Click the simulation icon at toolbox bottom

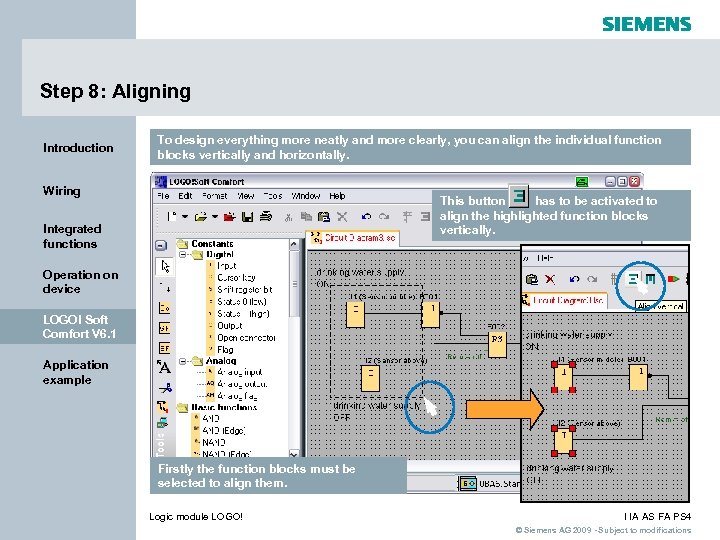(x=162, y=422)
